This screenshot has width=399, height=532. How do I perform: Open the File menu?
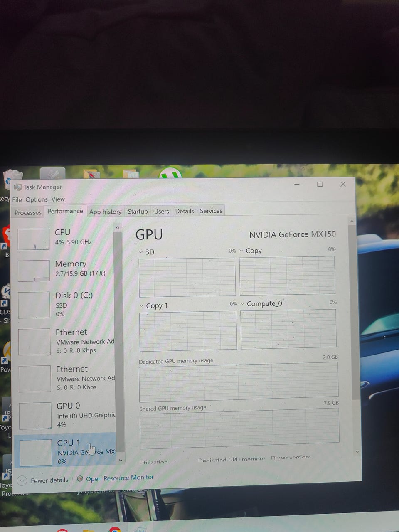coord(17,199)
